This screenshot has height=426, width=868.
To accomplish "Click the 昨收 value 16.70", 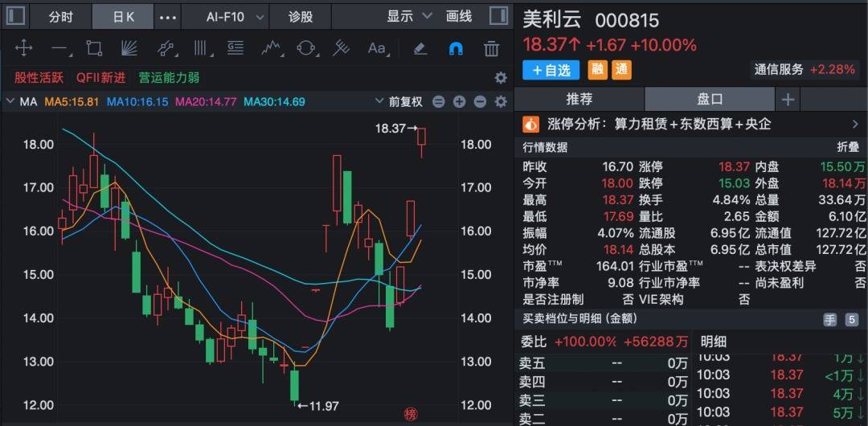I will tap(617, 166).
